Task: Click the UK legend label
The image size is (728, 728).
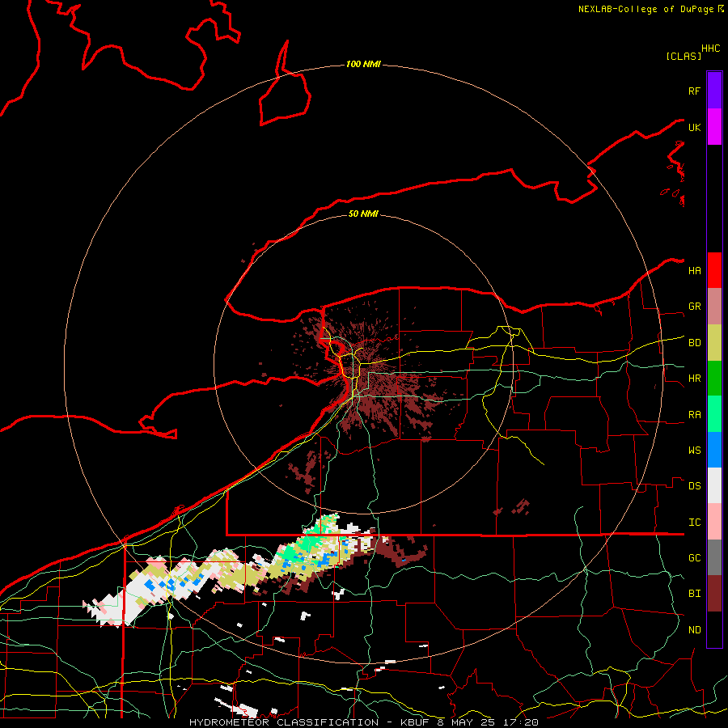Action: 694,127
